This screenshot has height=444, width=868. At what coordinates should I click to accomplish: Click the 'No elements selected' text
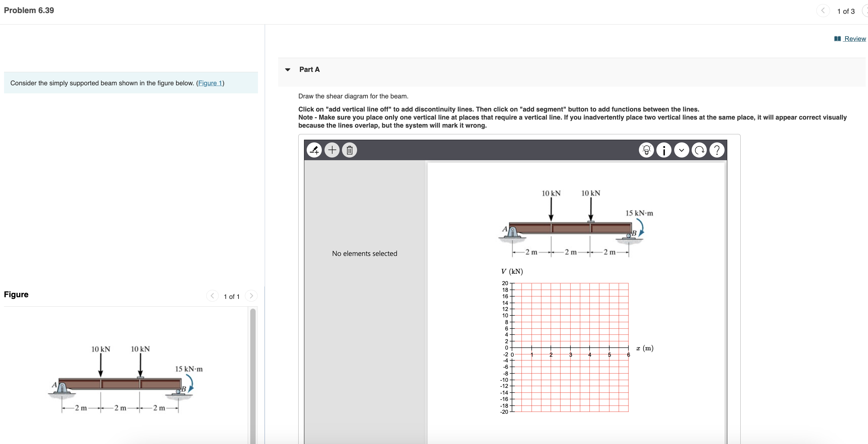coord(364,253)
